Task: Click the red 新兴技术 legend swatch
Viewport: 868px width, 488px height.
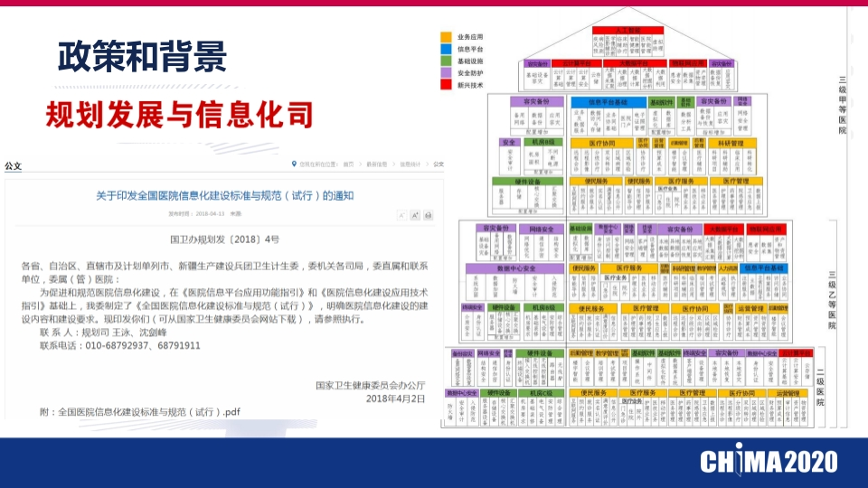Action: pos(446,85)
